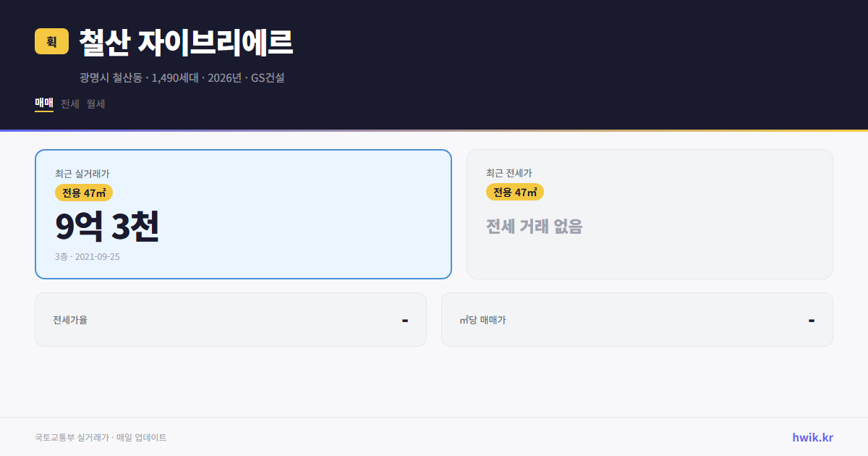Click the apartment name '철산 자이브리에르'
The width and height of the screenshot is (868, 456).
point(184,42)
